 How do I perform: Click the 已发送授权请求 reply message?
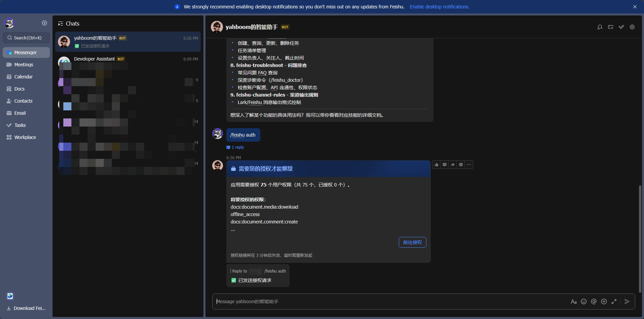[255, 280]
